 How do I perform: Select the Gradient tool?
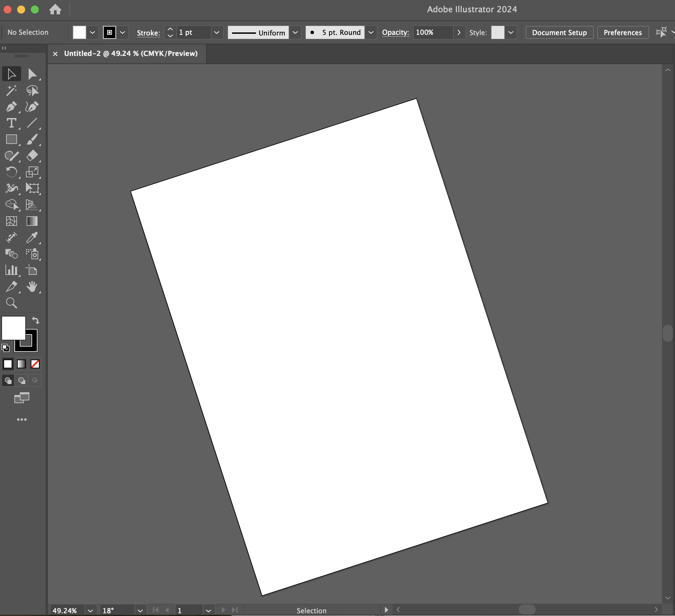[32, 221]
